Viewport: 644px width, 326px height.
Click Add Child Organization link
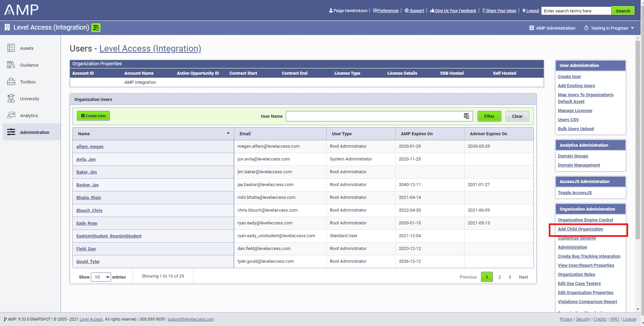(580, 229)
